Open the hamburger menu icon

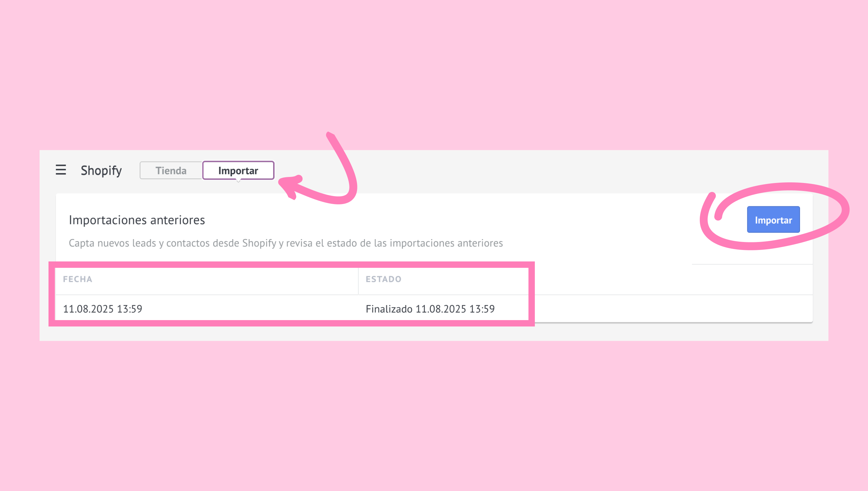click(61, 170)
